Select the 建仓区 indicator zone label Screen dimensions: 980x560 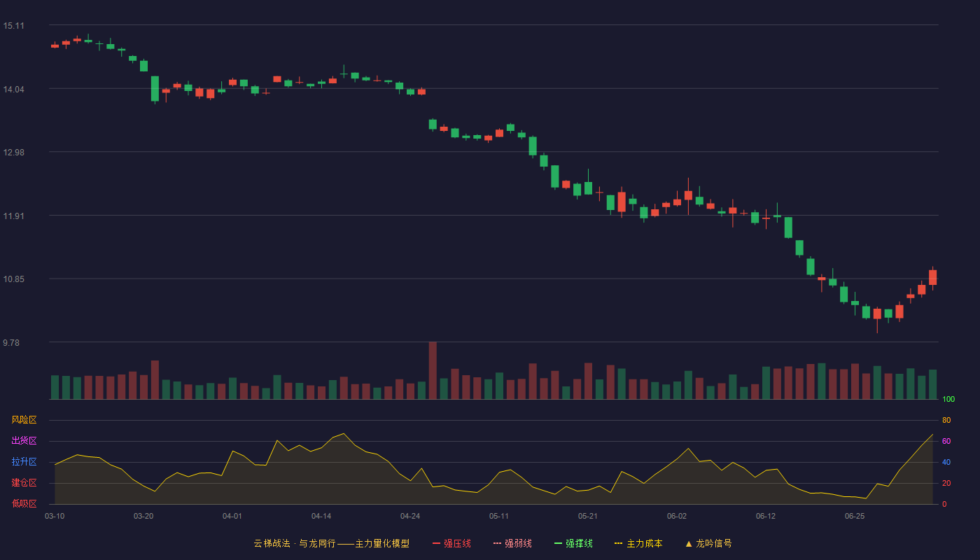coord(24,483)
